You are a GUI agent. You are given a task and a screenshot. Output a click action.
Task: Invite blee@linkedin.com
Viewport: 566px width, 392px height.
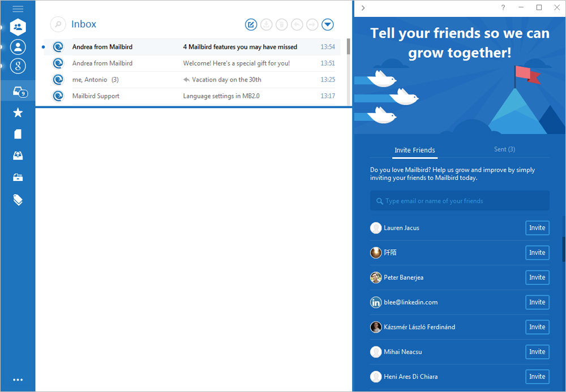click(x=537, y=302)
